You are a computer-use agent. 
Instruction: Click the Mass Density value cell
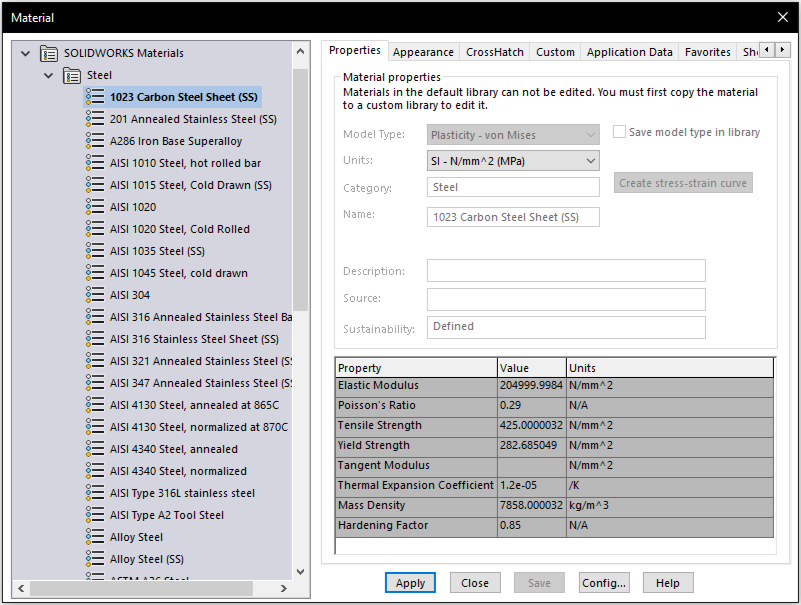point(531,505)
